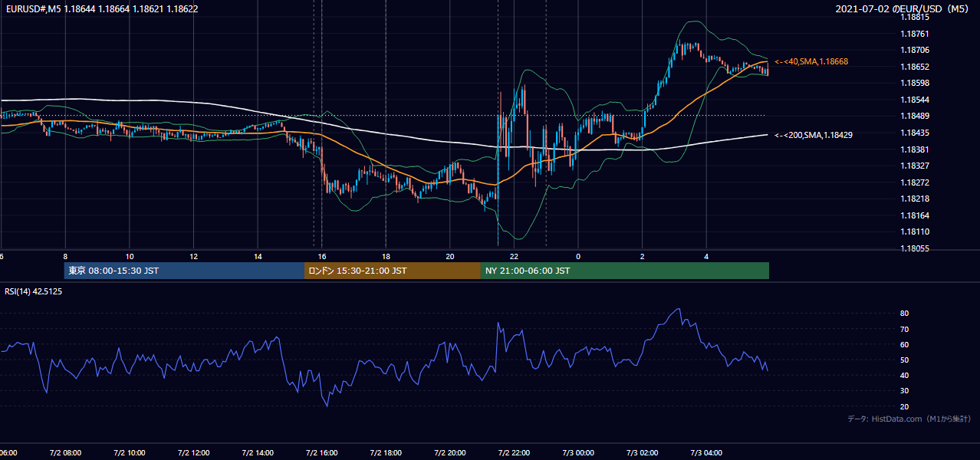The width and height of the screenshot is (980, 460).
Task: Click price axis value 1.18598
Action: coord(916,83)
